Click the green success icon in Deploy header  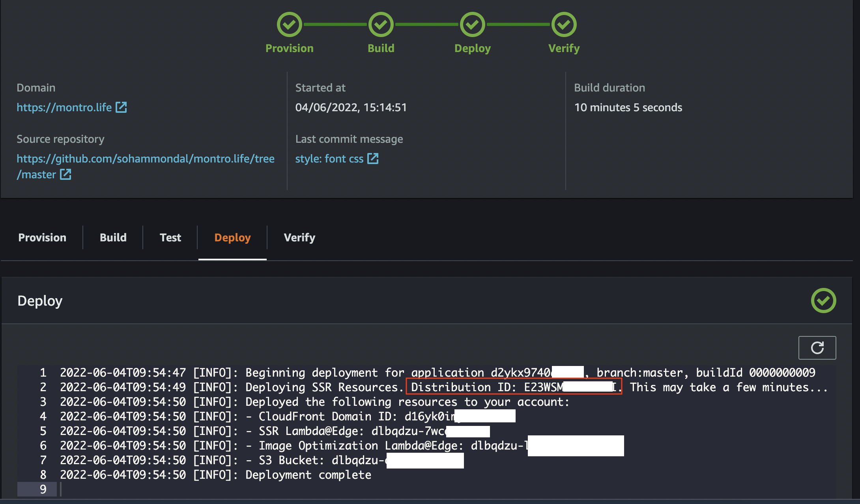click(x=823, y=301)
